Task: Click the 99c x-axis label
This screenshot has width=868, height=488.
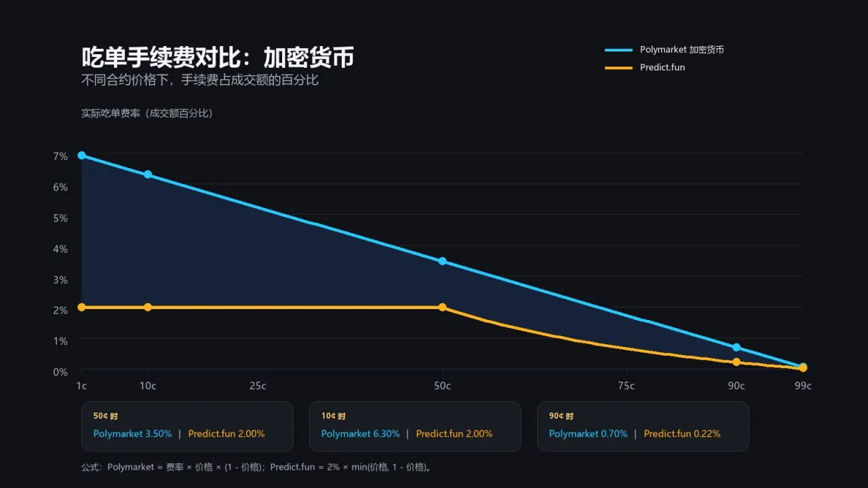Action: [x=803, y=386]
